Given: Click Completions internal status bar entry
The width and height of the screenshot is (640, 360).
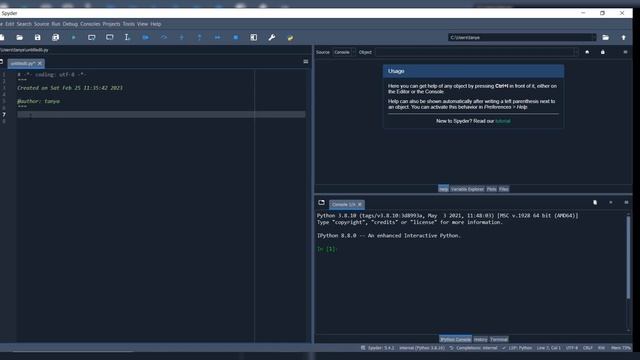Looking at the screenshot, I should (473, 348).
